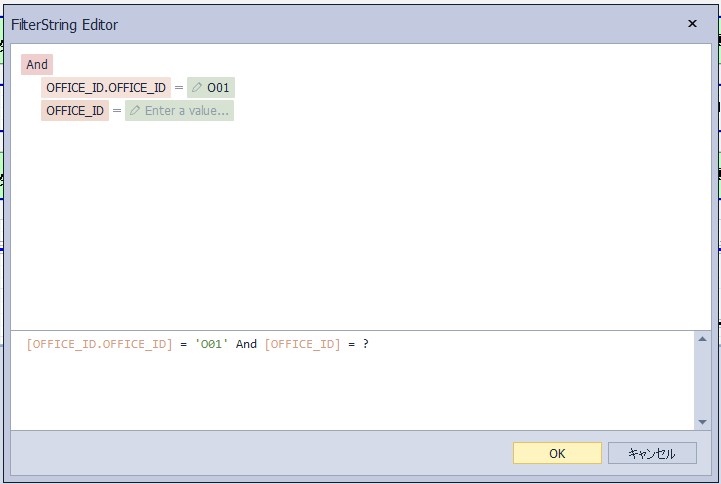Edit the O01 value in first condition

[x=218, y=88]
